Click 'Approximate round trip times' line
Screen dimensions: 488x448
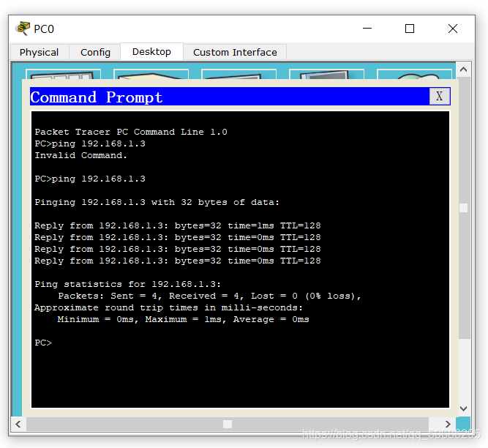pos(168,308)
